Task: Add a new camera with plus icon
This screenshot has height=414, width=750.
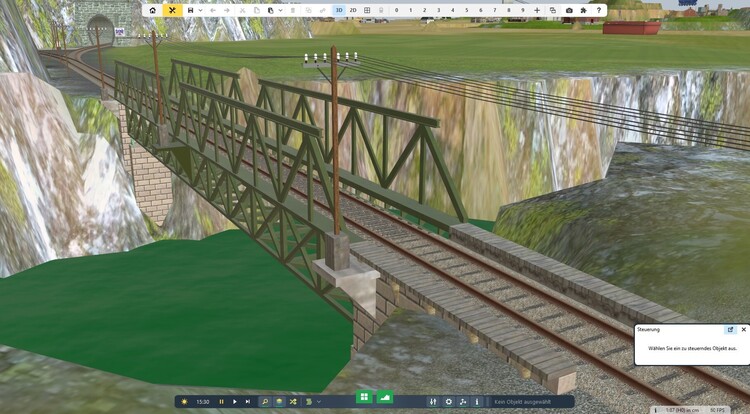Action: [x=537, y=10]
